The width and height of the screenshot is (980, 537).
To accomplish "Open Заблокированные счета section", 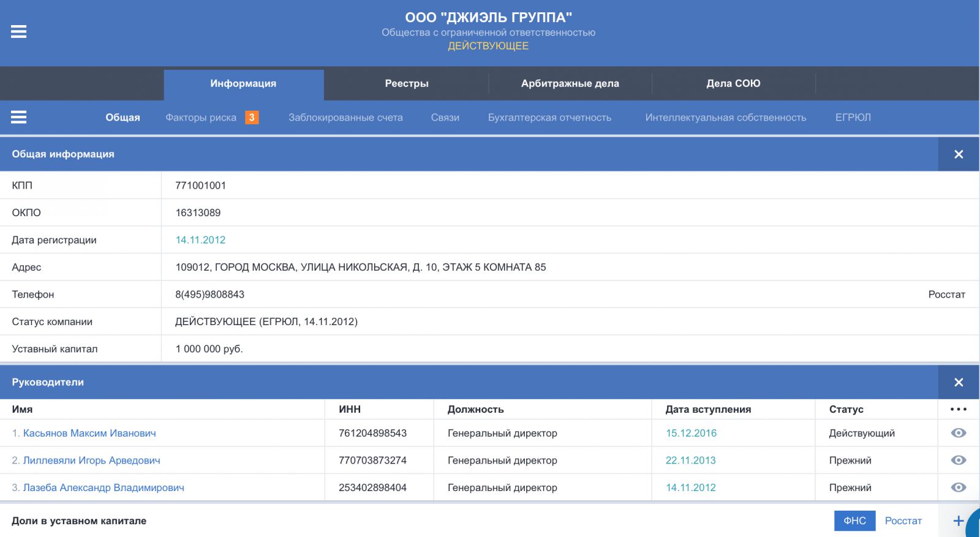I will pyautogui.click(x=345, y=118).
